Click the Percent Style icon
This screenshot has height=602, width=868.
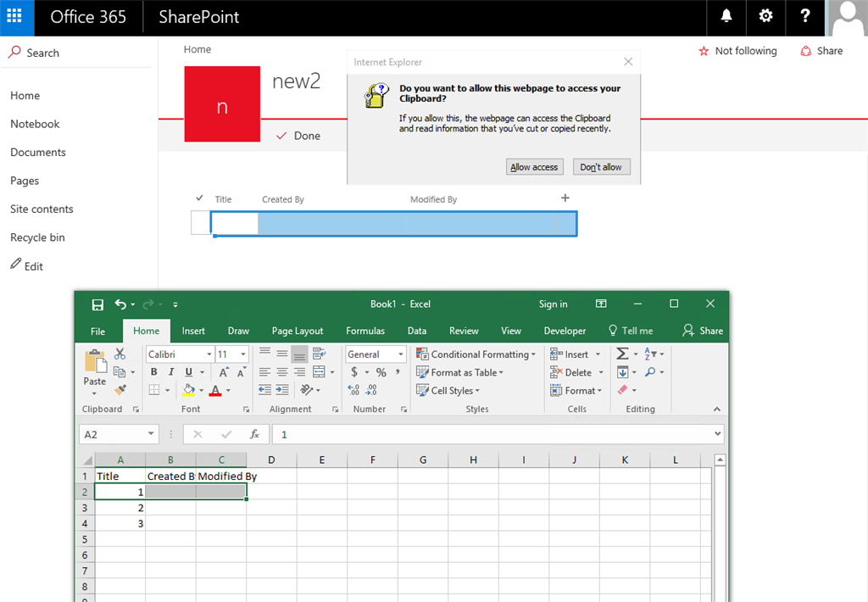coord(381,372)
